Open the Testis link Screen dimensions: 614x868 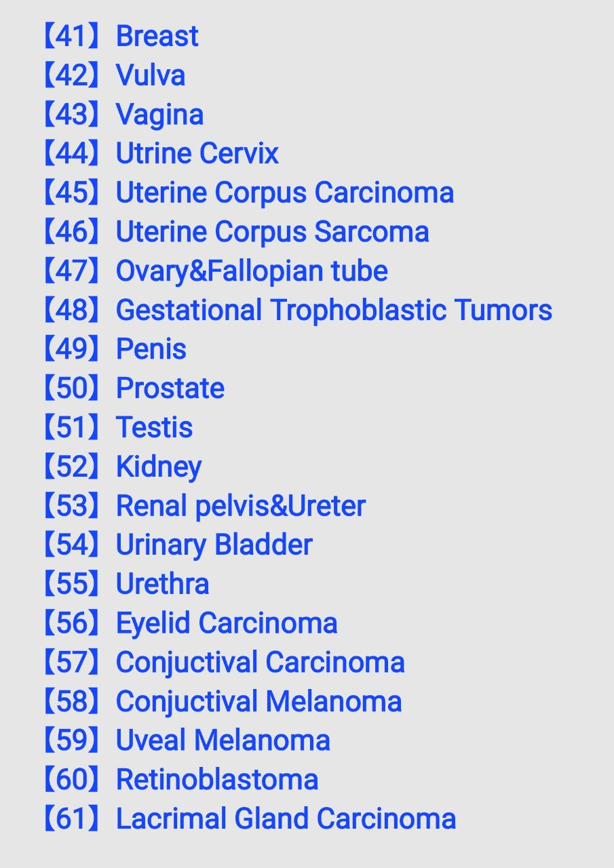155,427
